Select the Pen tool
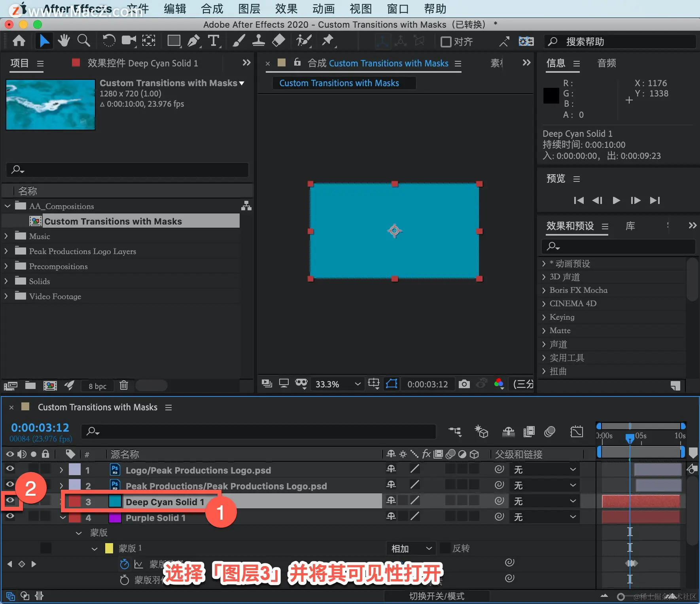Viewport: 700px width, 604px height. 194,41
